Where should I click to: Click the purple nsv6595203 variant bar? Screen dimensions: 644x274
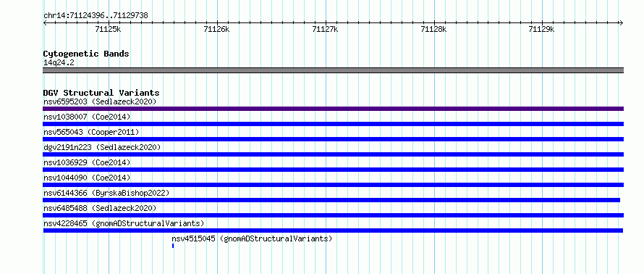(333, 109)
